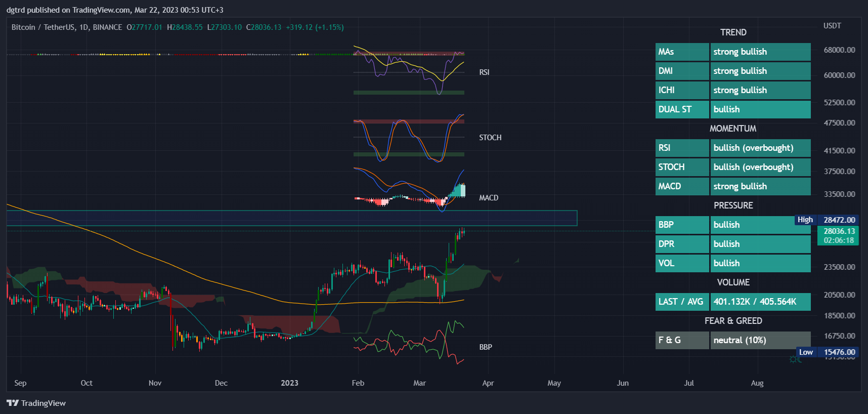Select the DMI trend row label

tap(682, 71)
